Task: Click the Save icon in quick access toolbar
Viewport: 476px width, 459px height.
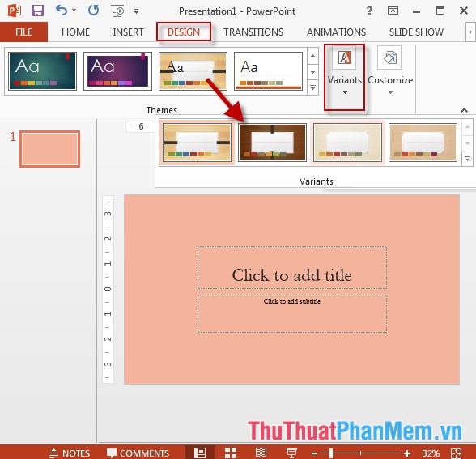Action: pyautogui.click(x=38, y=11)
